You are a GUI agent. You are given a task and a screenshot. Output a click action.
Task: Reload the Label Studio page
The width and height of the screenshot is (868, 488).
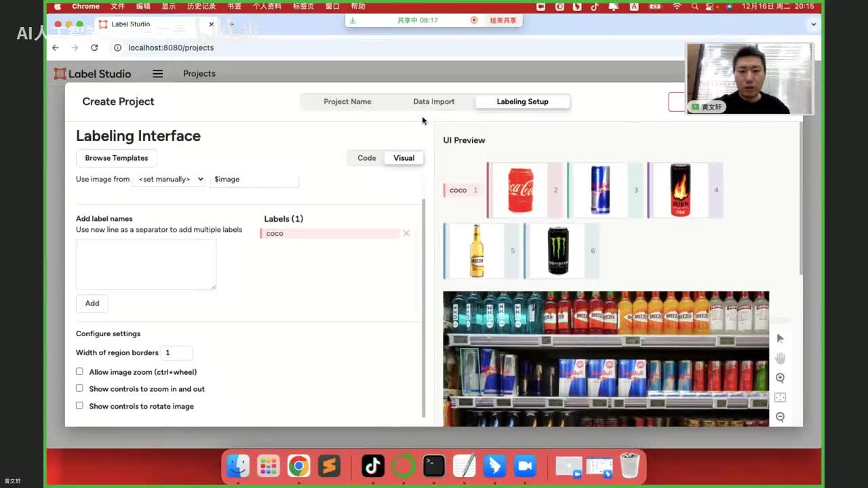click(x=94, y=47)
